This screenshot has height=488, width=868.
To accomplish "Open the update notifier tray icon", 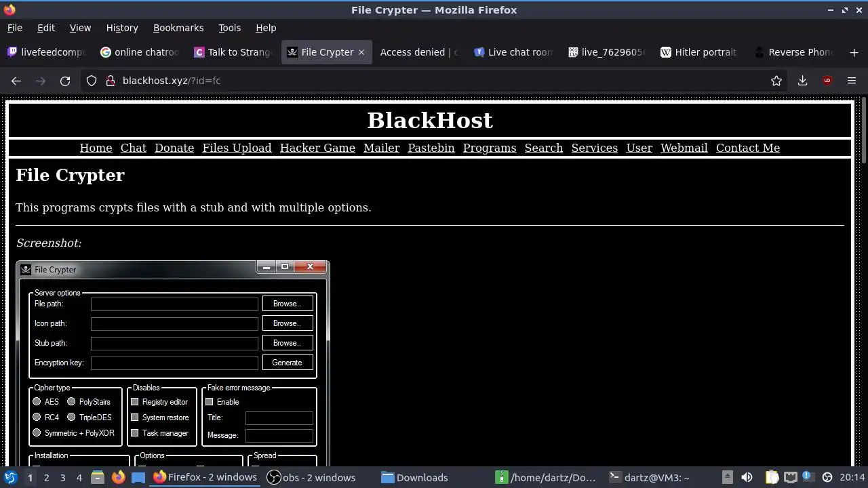I will click(x=807, y=477).
